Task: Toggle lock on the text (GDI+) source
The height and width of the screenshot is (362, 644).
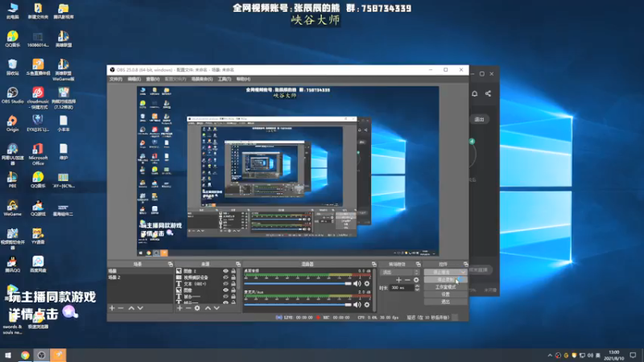Action: [233, 284]
